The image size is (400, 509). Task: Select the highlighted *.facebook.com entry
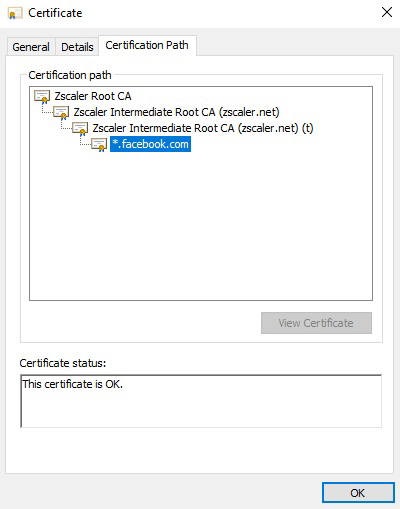click(150, 144)
